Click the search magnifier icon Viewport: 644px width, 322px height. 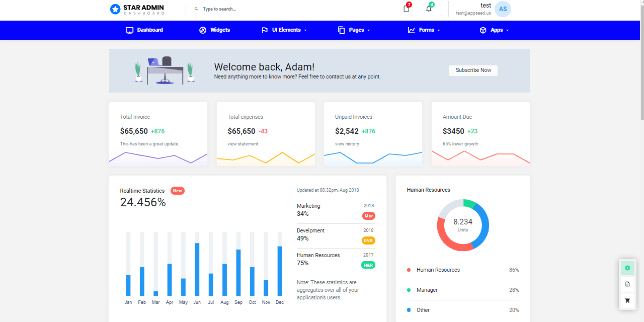pos(196,9)
